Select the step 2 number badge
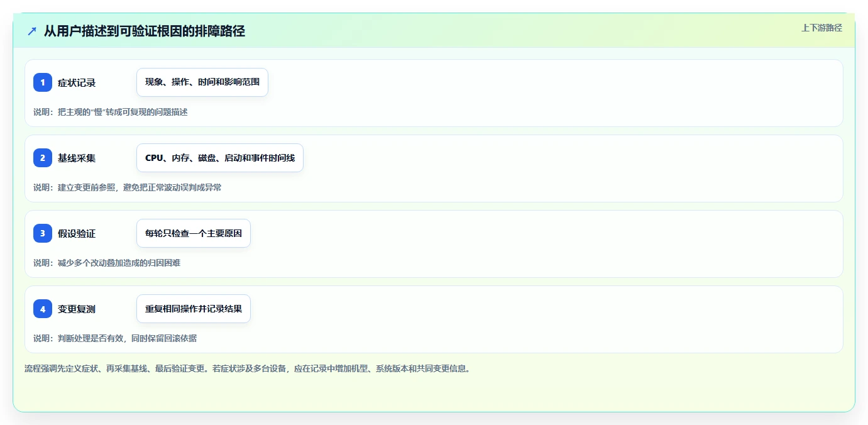This screenshot has width=868, height=425. [x=43, y=158]
